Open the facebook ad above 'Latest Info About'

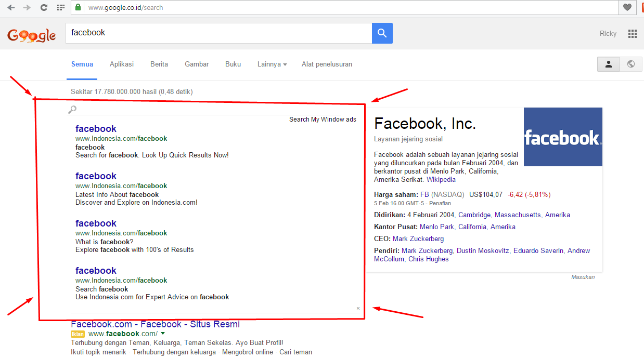[x=96, y=176]
